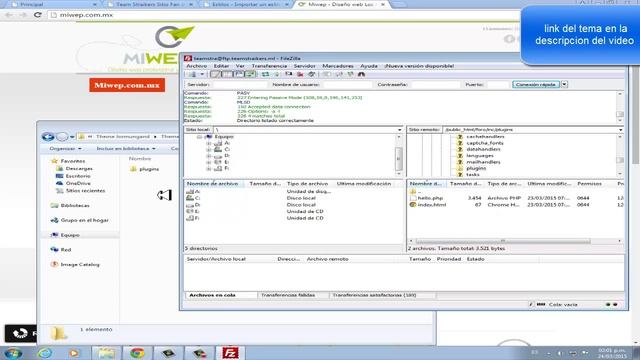Expand E: drive in local tree

pos(209,162)
